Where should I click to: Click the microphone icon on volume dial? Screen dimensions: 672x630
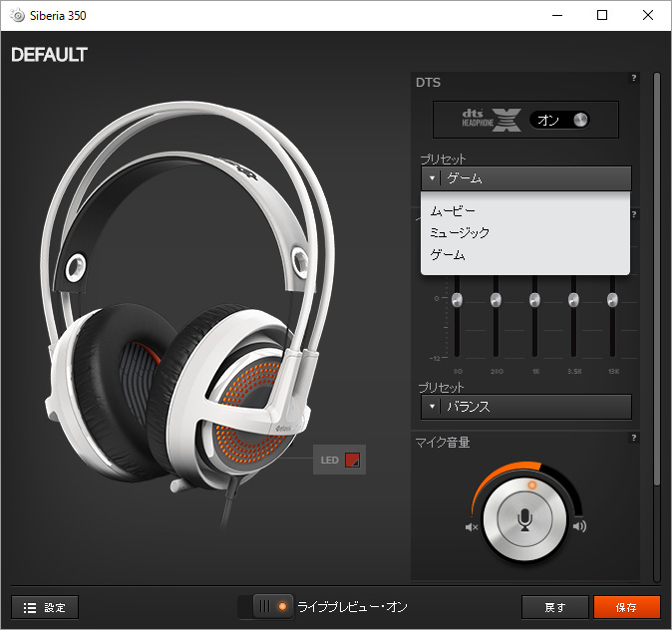[524, 520]
